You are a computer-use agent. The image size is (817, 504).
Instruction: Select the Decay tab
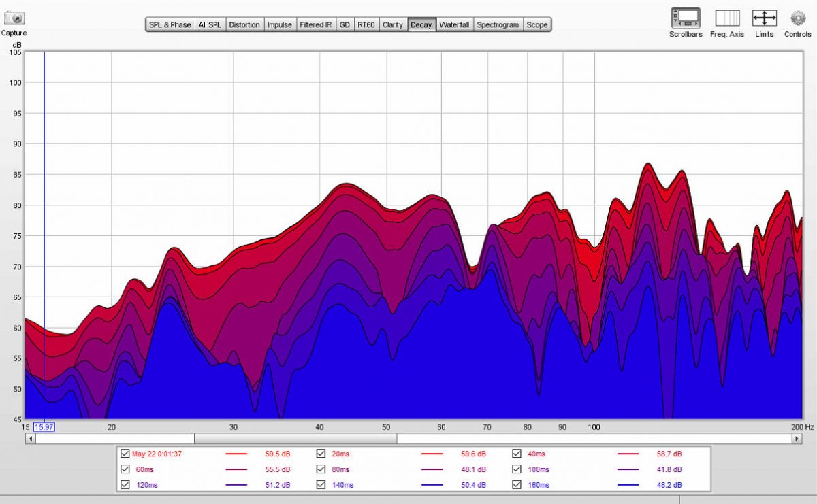421,25
